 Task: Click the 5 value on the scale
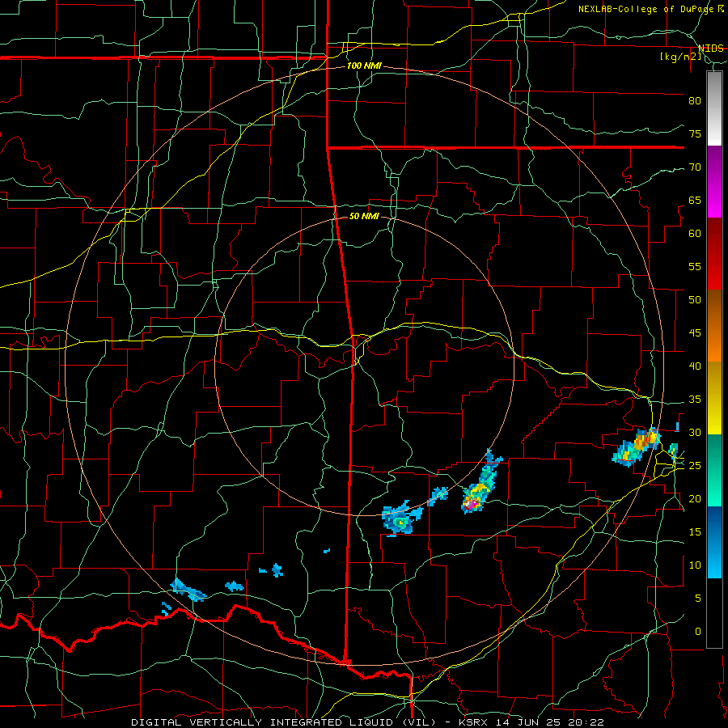698,598
